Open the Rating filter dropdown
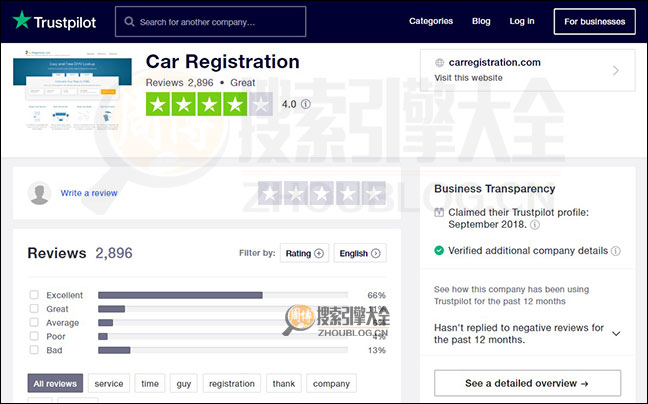 305,253
